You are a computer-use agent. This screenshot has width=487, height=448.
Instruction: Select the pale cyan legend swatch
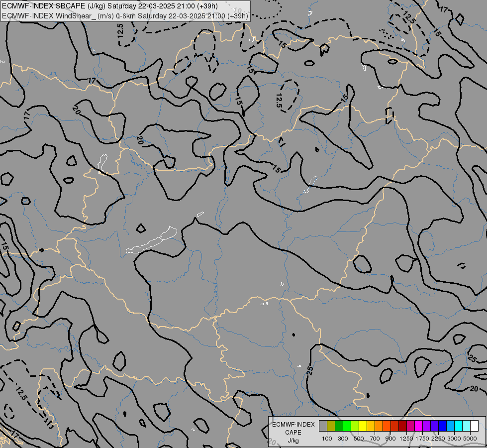click(x=467, y=426)
